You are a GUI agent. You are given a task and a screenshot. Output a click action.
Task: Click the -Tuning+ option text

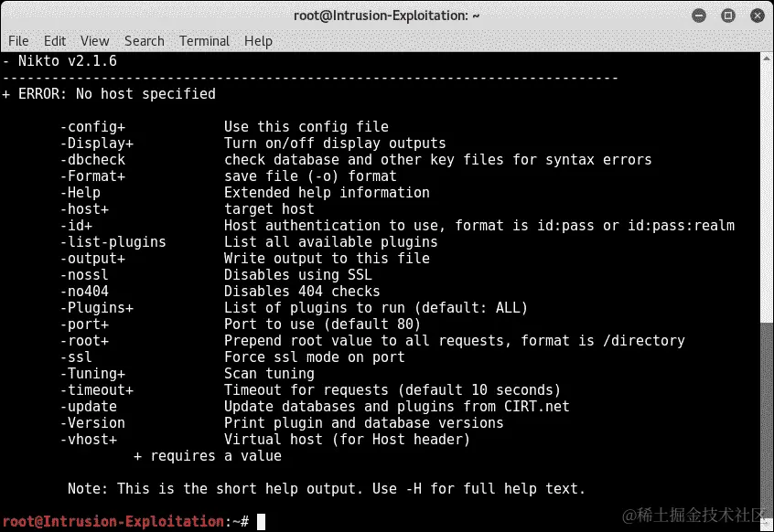tap(92, 374)
